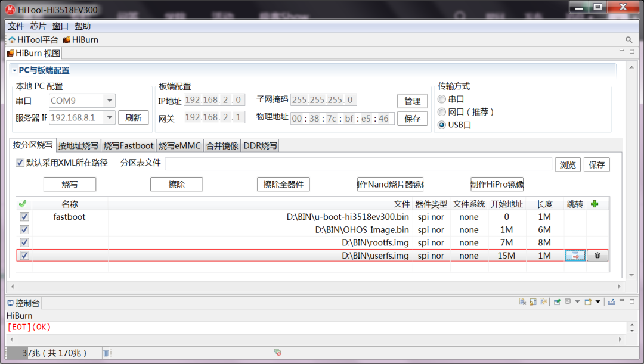Click the green checkmark select-all header
This screenshot has width=644, height=364.
coord(23,204)
